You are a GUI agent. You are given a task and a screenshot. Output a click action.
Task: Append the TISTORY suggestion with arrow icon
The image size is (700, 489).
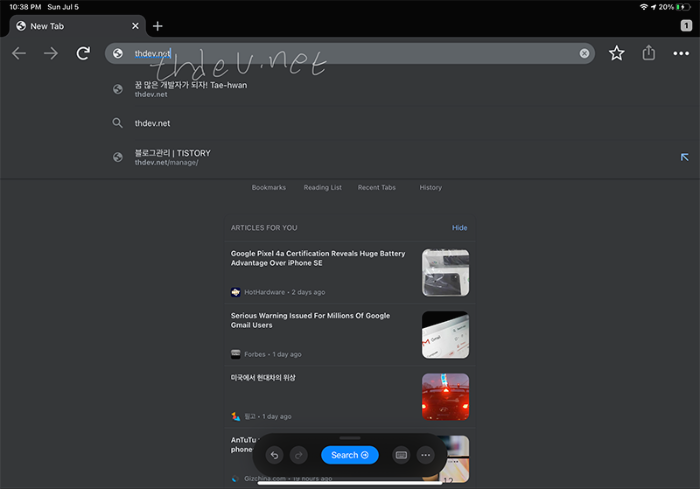(684, 157)
